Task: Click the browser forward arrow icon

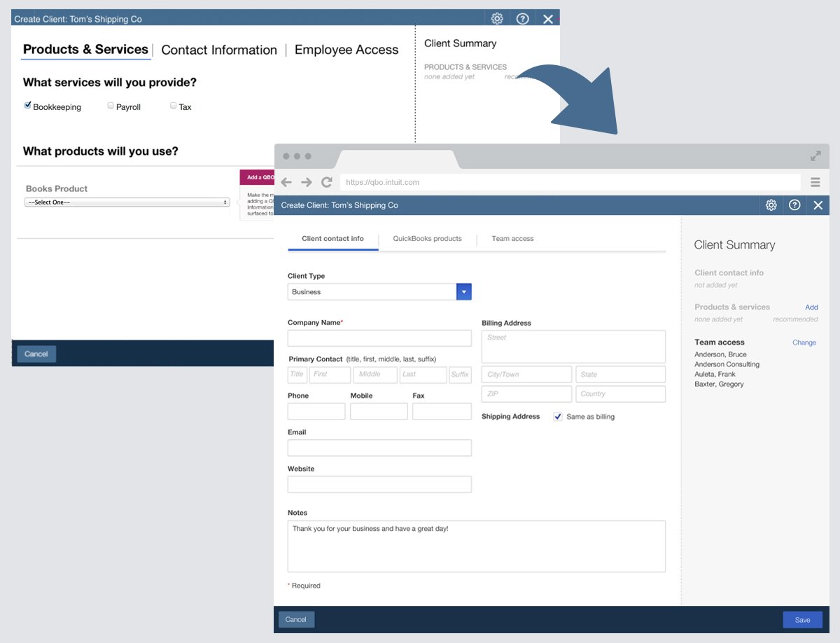Action: (306, 182)
